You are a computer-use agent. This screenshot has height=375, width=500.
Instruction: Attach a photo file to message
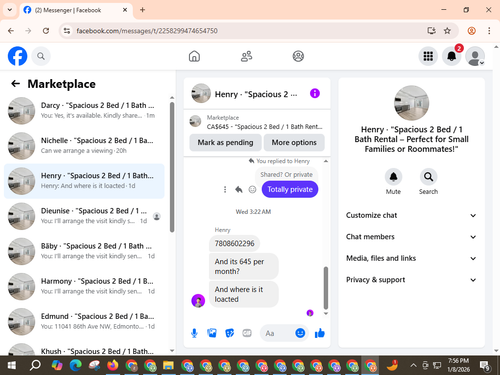(x=212, y=333)
